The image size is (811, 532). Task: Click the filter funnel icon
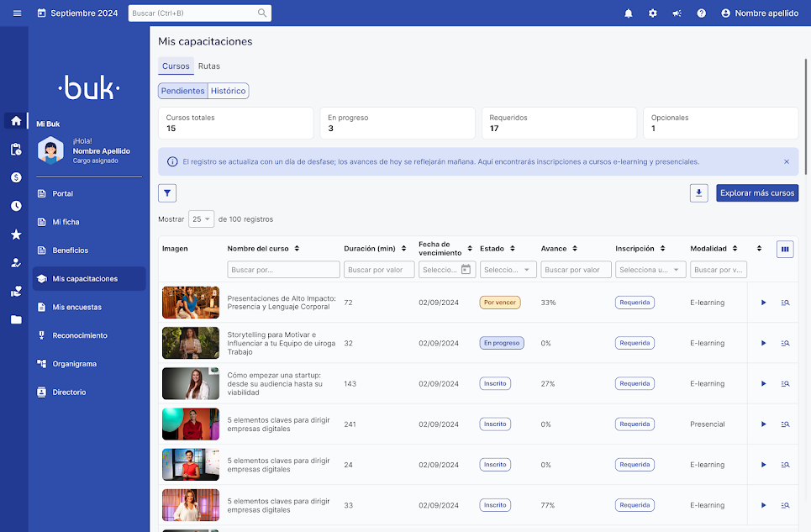(167, 193)
